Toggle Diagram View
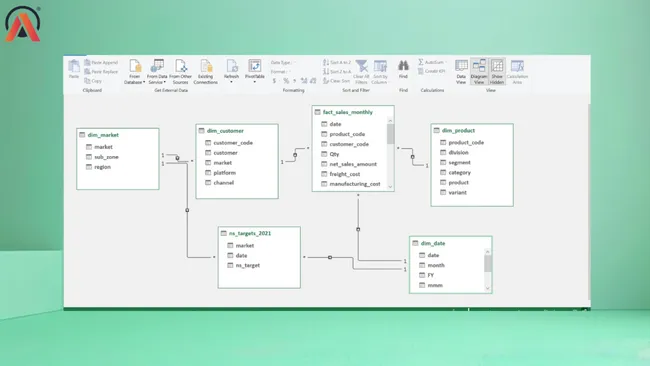This screenshot has width=650, height=366. tap(479, 72)
